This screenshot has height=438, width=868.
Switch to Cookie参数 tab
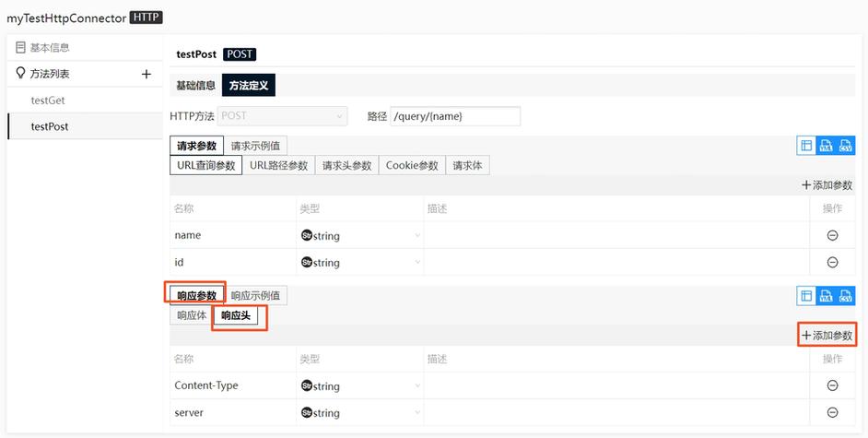(x=412, y=165)
